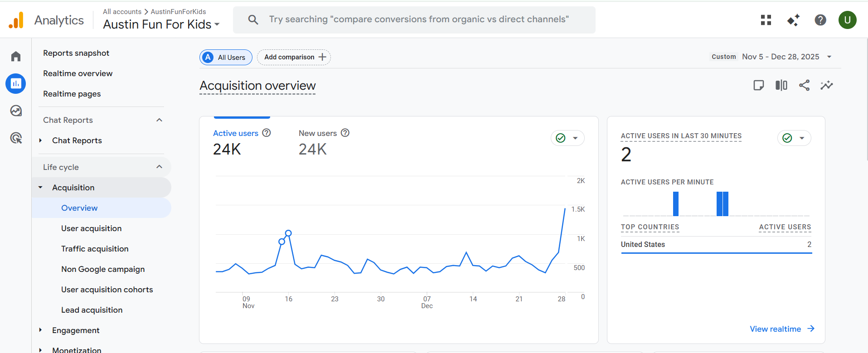Open the Home sidebar icon
Viewport: 868px width, 353px height.
click(x=16, y=56)
